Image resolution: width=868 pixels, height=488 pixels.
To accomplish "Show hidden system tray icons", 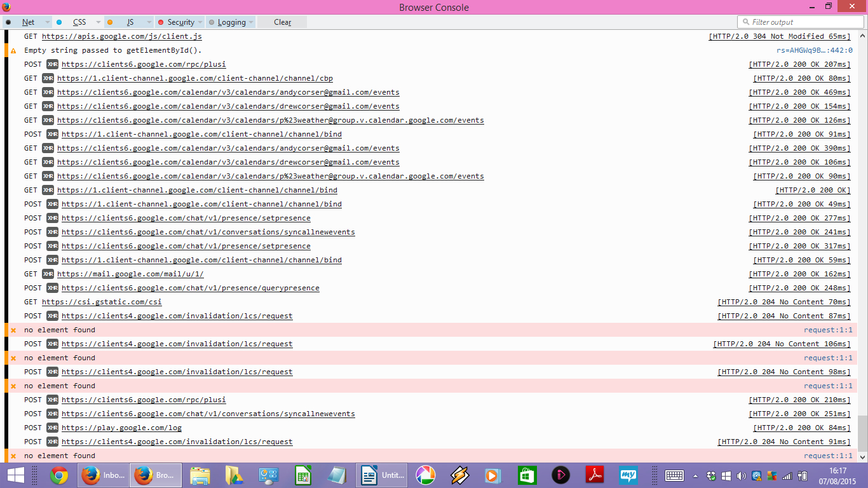I will coord(696,475).
